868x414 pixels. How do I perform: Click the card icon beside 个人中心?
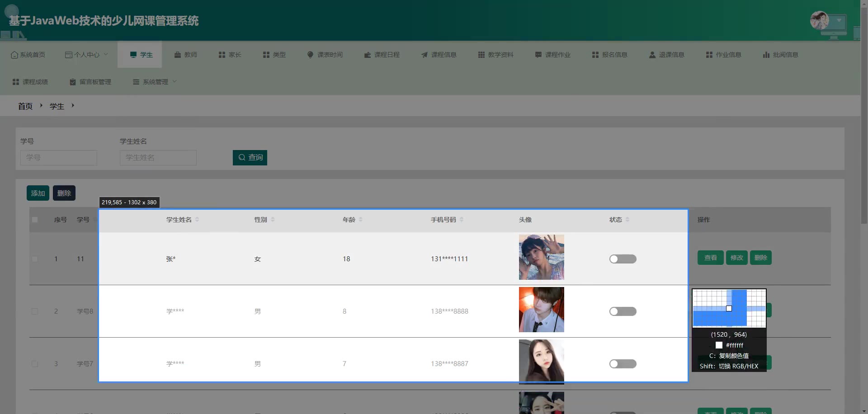[x=69, y=55]
